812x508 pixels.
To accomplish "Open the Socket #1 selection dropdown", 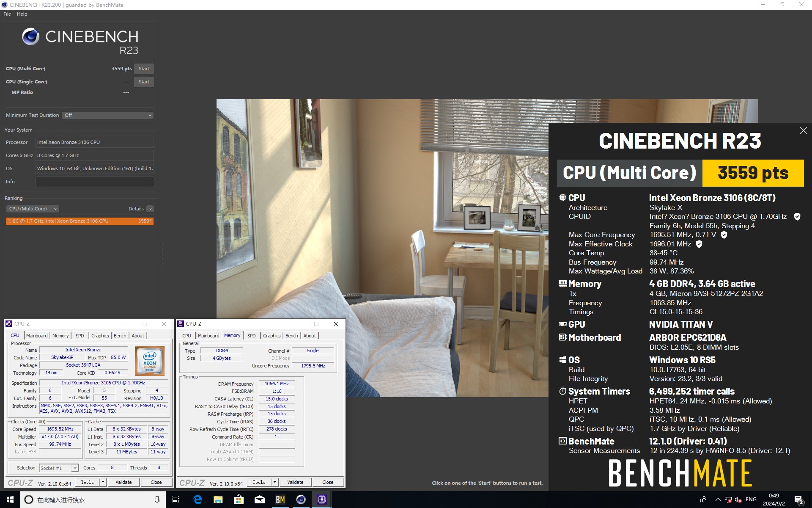I will pyautogui.click(x=59, y=468).
